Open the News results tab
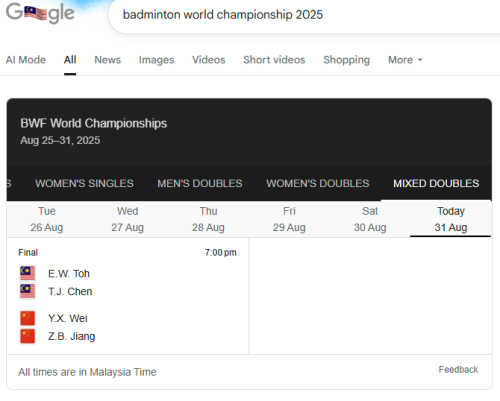 pyautogui.click(x=107, y=60)
